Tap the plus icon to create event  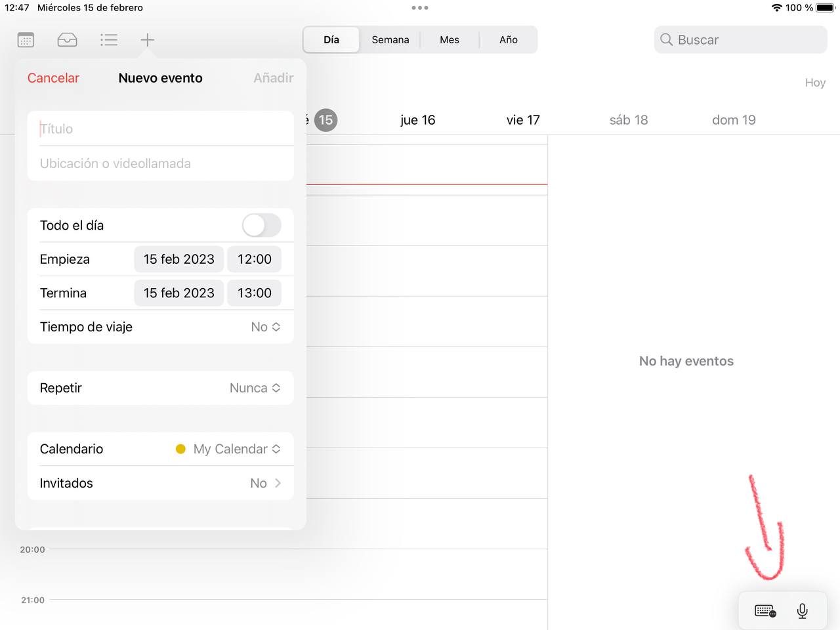click(147, 39)
